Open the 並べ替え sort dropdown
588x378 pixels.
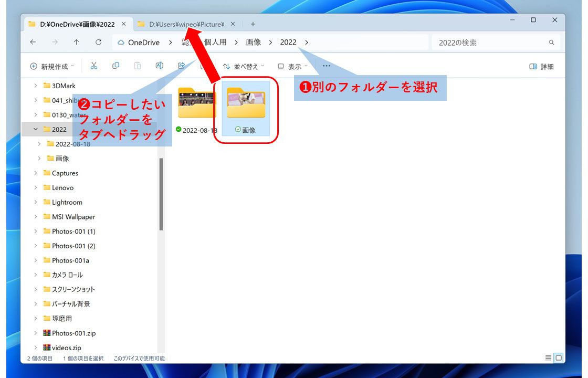[244, 66]
